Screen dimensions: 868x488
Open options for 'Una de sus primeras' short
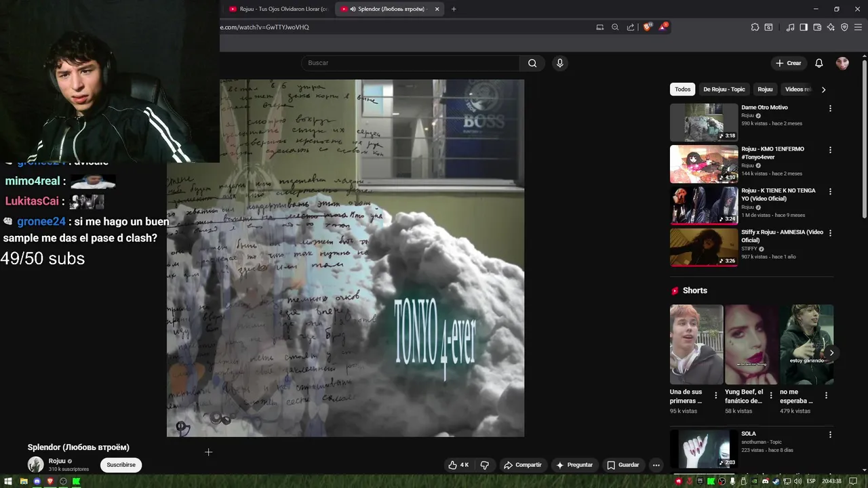click(715, 395)
